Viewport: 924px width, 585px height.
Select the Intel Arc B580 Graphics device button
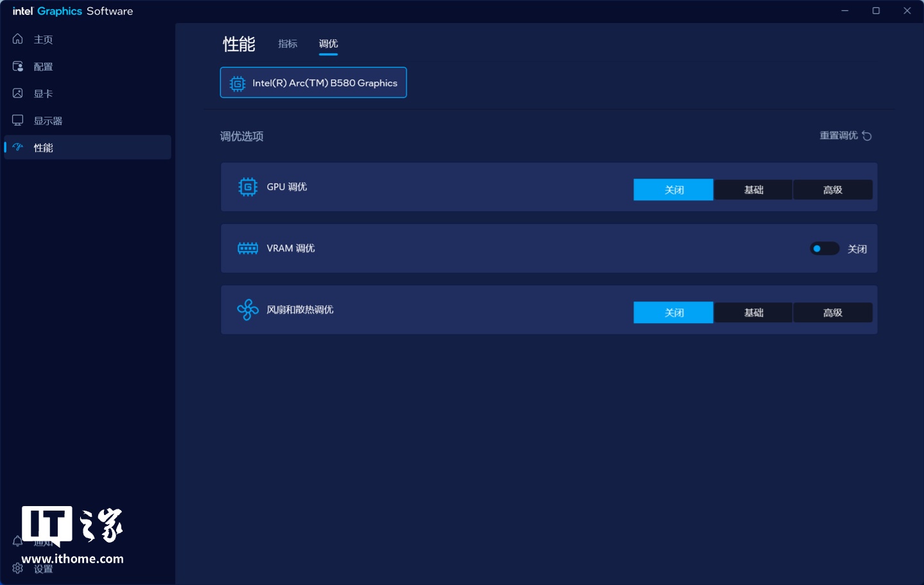[x=313, y=83]
